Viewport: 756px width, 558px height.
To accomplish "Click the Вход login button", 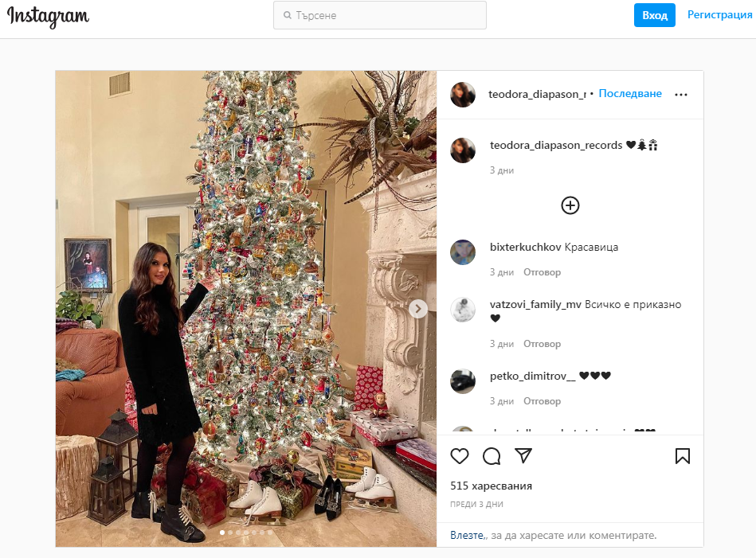I will pos(654,15).
